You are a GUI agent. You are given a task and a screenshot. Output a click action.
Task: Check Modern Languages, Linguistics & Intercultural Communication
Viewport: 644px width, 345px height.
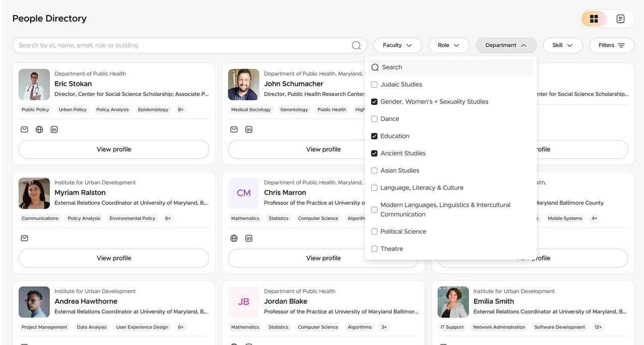pyautogui.click(x=374, y=210)
